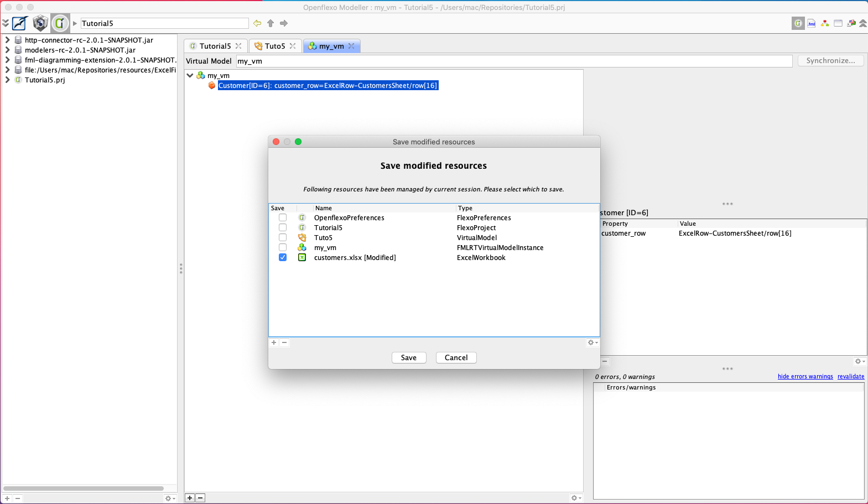
Task: Check Tutorial5 save checkbox in dialog
Action: [x=283, y=227]
